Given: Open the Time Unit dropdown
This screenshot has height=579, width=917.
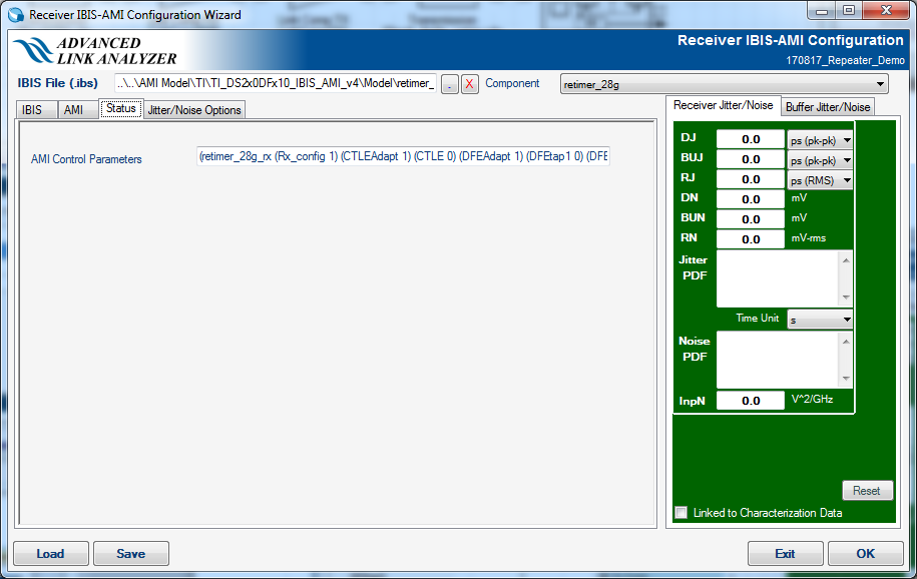Looking at the screenshot, I should tap(820, 319).
